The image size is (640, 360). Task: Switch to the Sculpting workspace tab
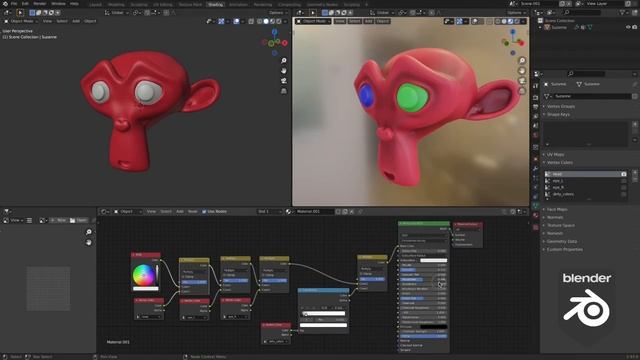click(x=139, y=5)
